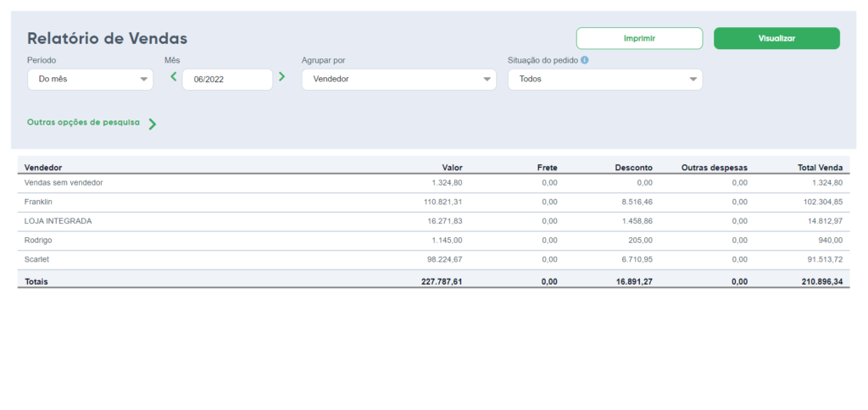This screenshot has height=410, width=868.
Task: Click Franklin's Total Venda 102.304,85
Action: (x=823, y=202)
